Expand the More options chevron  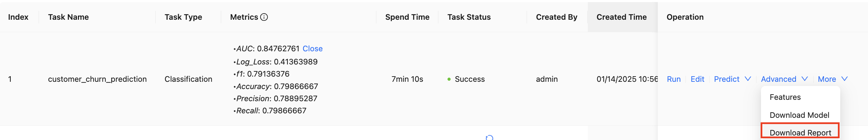(844, 79)
